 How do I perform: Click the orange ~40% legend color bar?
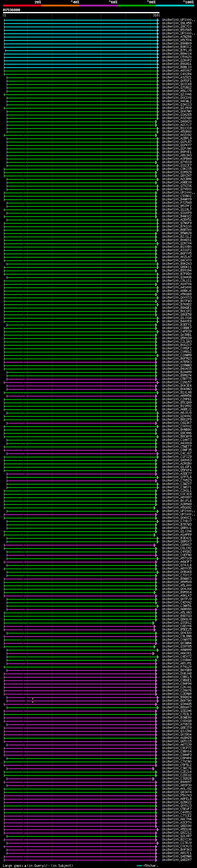pos(60,6)
